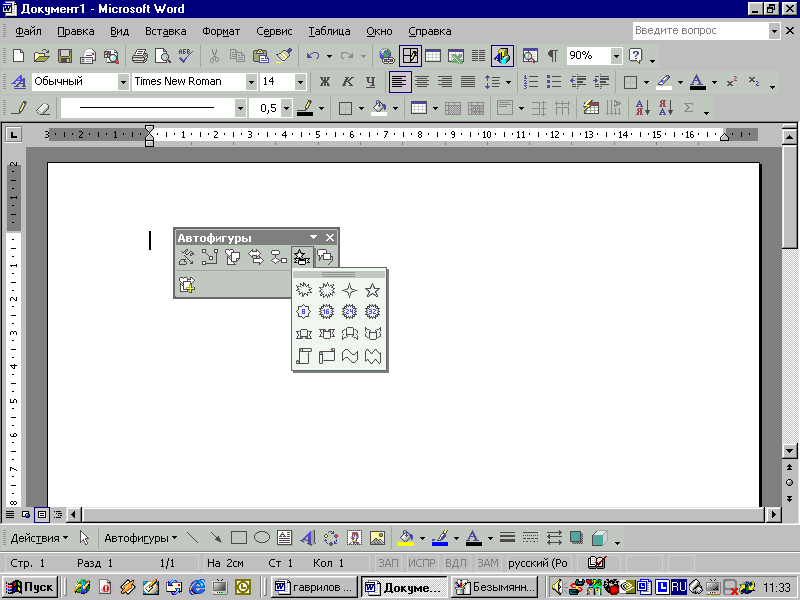The height and width of the screenshot is (600, 800).
Task: Open the Формат menu
Action: [221, 31]
